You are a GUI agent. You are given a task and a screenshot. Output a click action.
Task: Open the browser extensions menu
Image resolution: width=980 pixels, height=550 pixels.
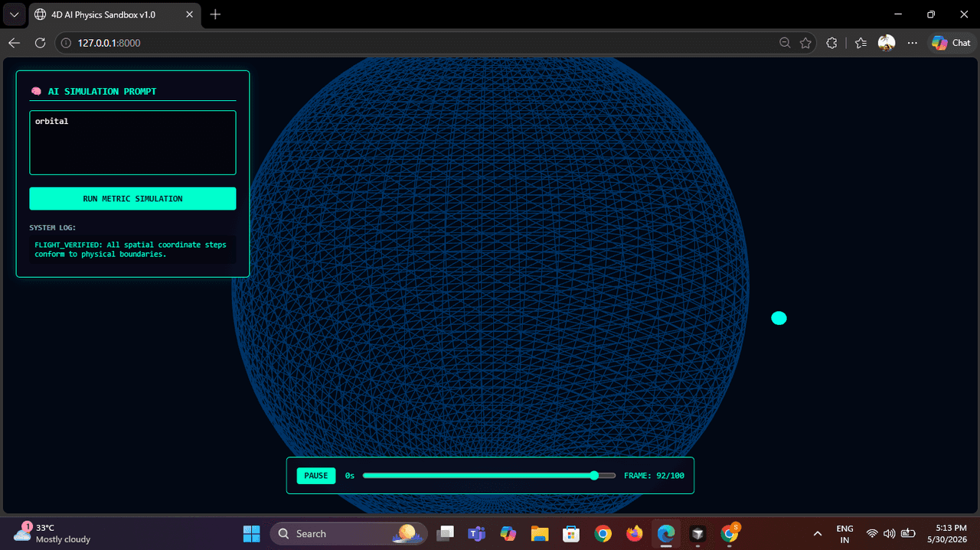[x=832, y=43]
